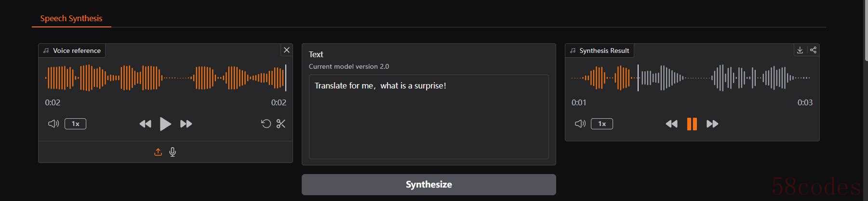This screenshot has width=868, height=201.
Task: Pause the synthesis result playback
Action: 692,124
